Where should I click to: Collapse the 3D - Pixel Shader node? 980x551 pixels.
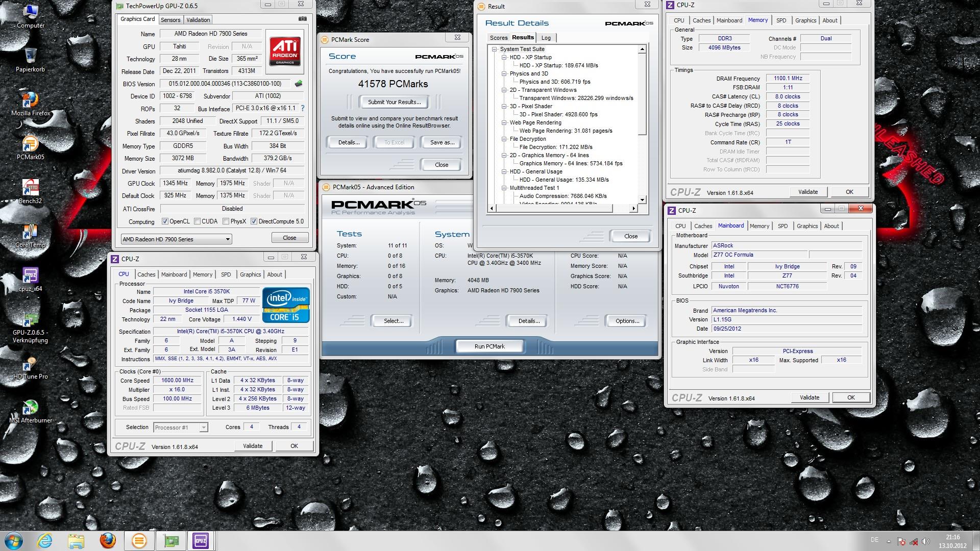pos(504,107)
